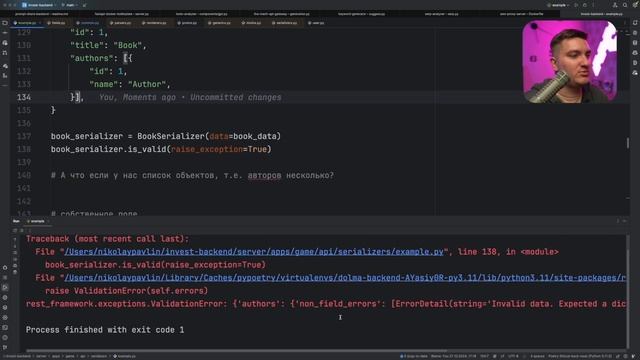Open the renderers.py editor tab
640x360 pixels.
point(154,23)
